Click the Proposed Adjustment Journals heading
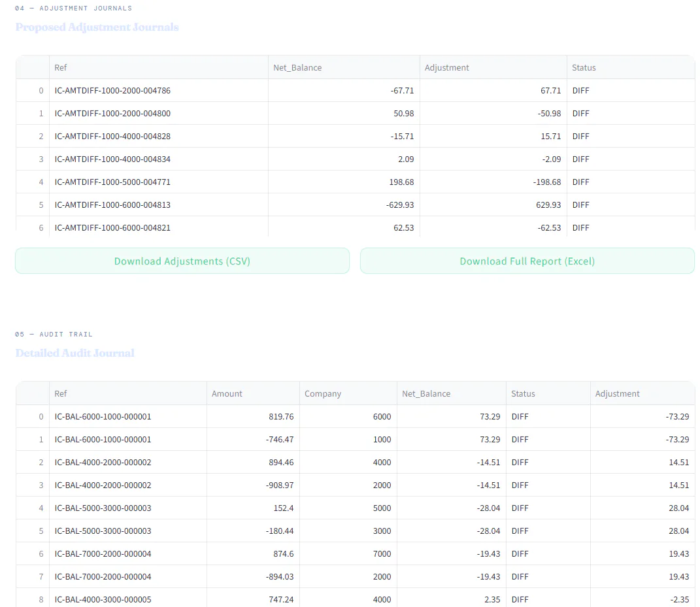This screenshot has width=700, height=607. [x=97, y=27]
